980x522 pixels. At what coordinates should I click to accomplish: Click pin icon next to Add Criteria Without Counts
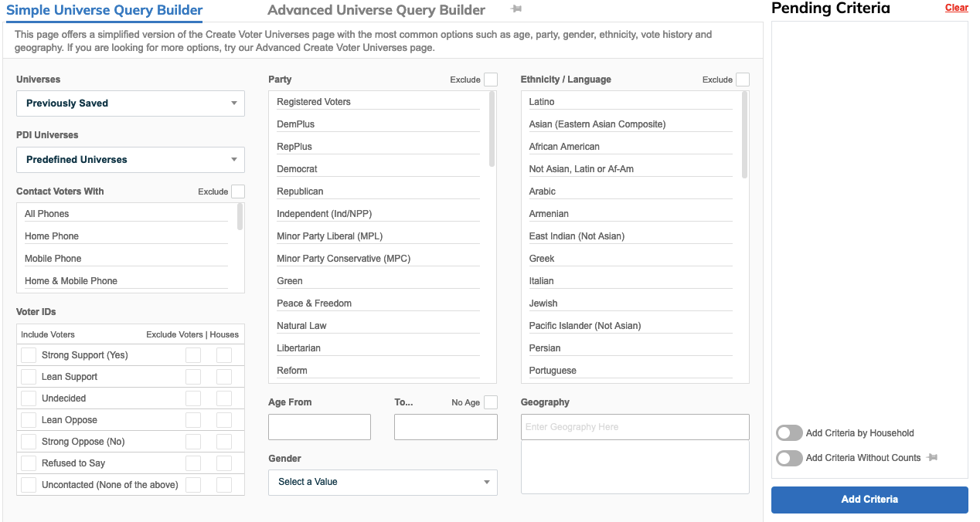pos(932,458)
